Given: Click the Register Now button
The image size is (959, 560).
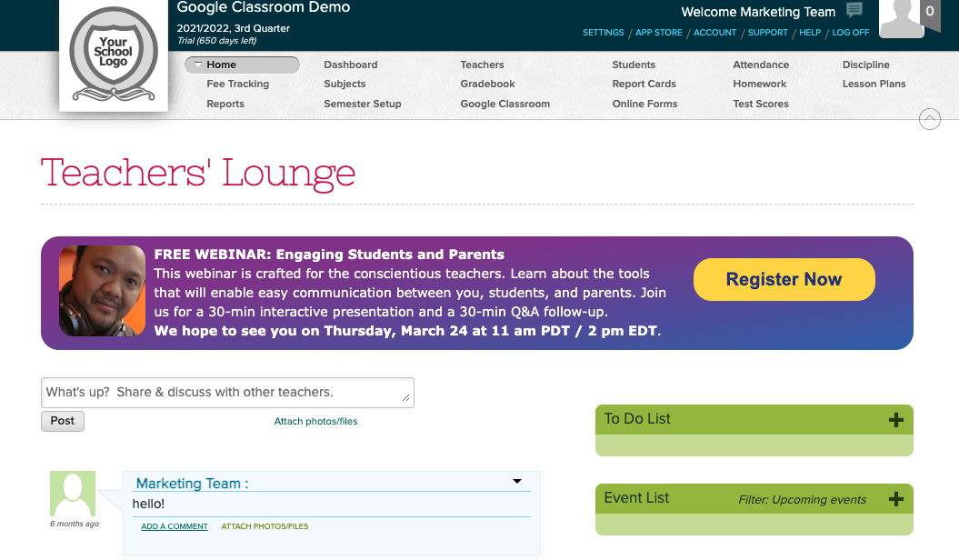Looking at the screenshot, I should [x=784, y=280].
